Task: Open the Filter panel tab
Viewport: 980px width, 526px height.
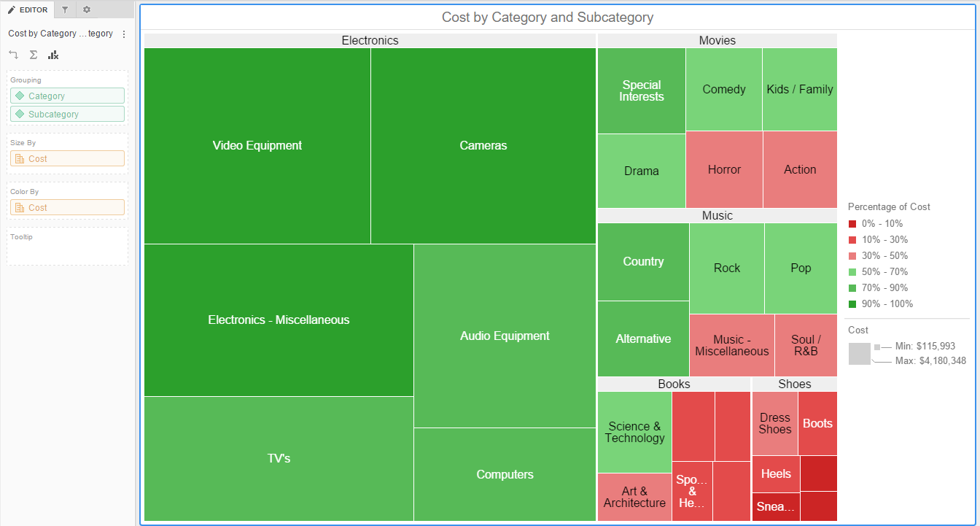Action: pos(65,9)
